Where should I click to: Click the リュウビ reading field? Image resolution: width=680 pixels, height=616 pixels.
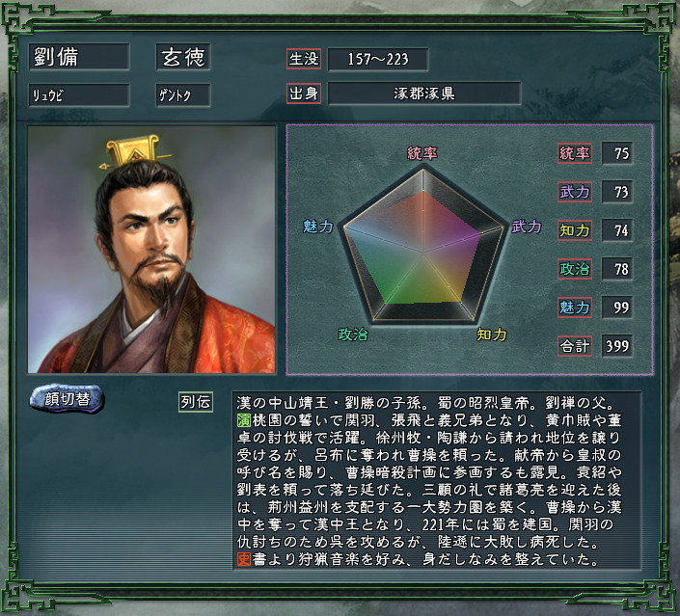coord(79,94)
